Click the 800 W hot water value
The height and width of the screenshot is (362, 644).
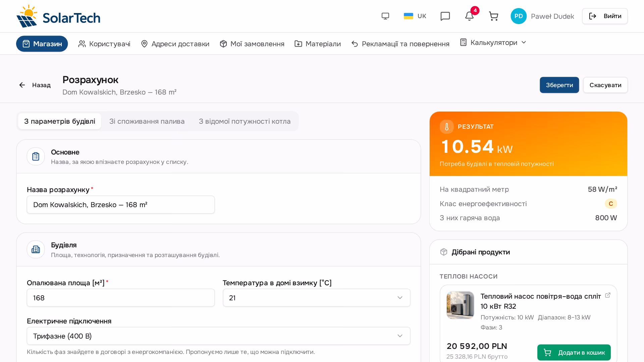606,218
